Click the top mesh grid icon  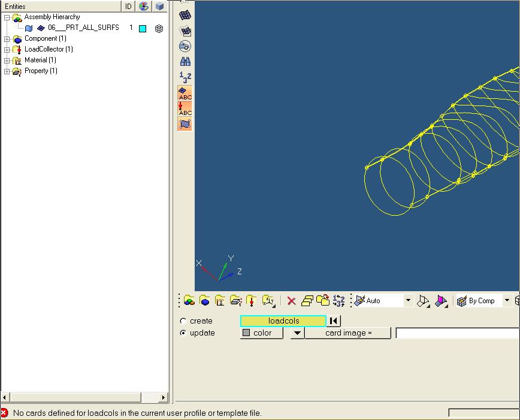(x=185, y=15)
